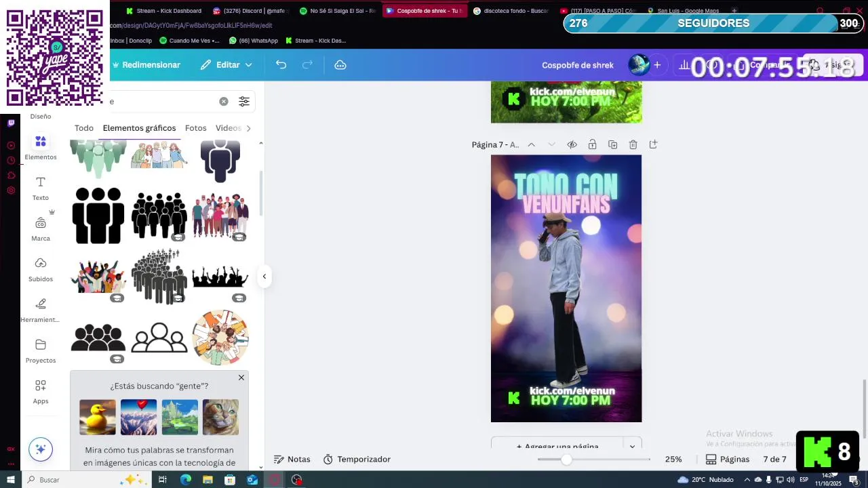The height and width of the screenshot is (488, 868).
Task: Switch to the Videos tab
Action: coord(229,128)
